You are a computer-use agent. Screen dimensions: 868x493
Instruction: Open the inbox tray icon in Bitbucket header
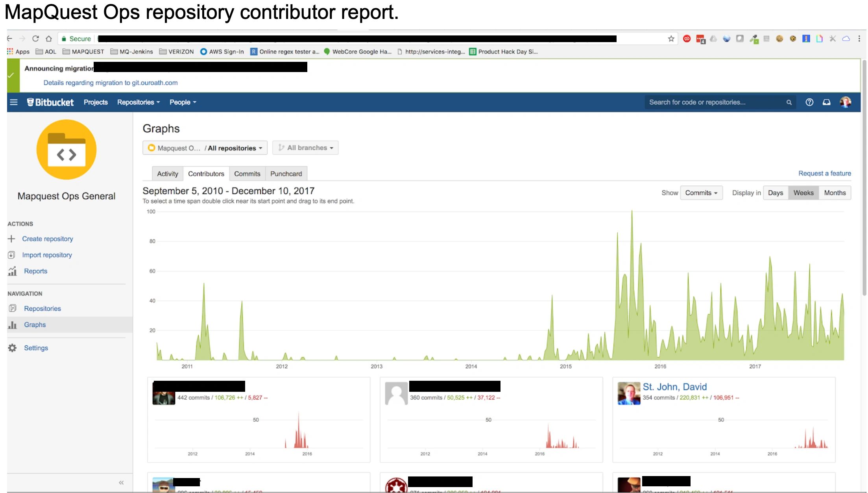tap(827, 102)
